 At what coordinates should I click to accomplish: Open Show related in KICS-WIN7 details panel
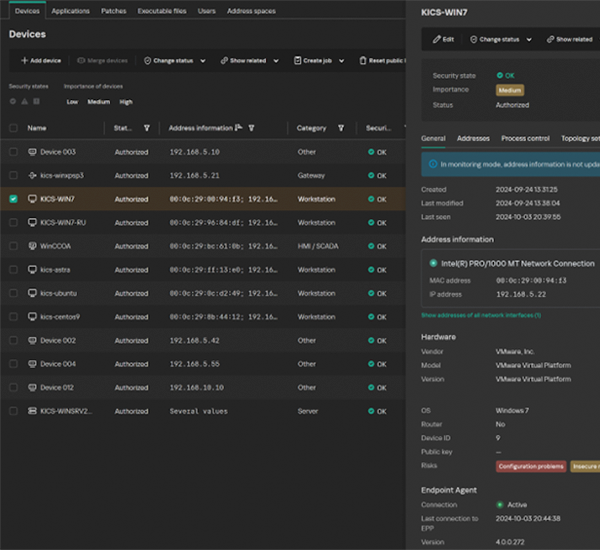pyautogui.click(x=570, y=39)
